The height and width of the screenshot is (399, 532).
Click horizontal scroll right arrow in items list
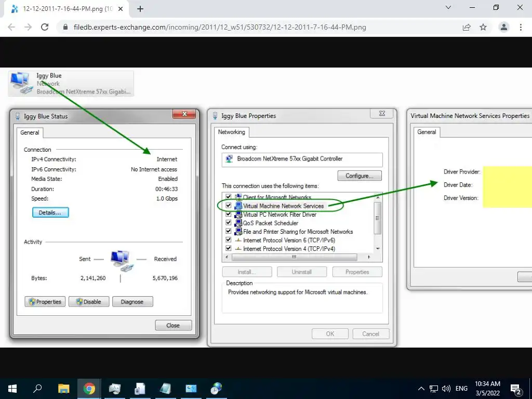[x=369, y=257]
